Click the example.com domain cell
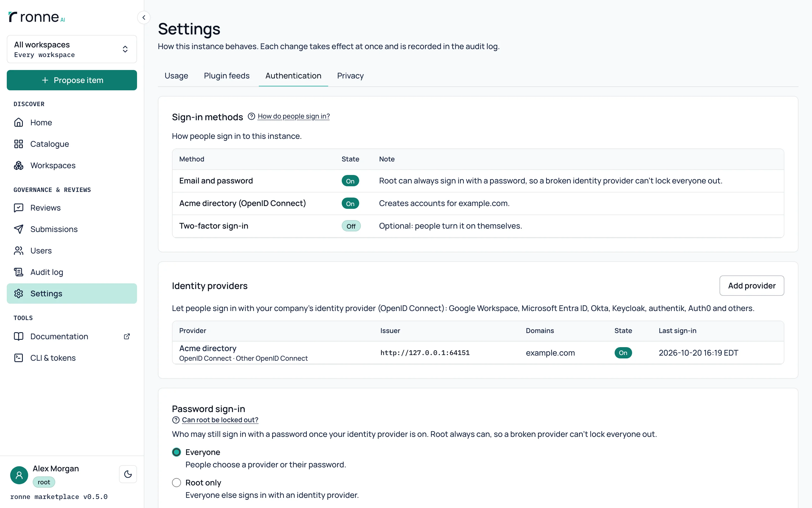The width and height of the screenshot is (812, 508). pyautogui.click(x=550, y=353)
